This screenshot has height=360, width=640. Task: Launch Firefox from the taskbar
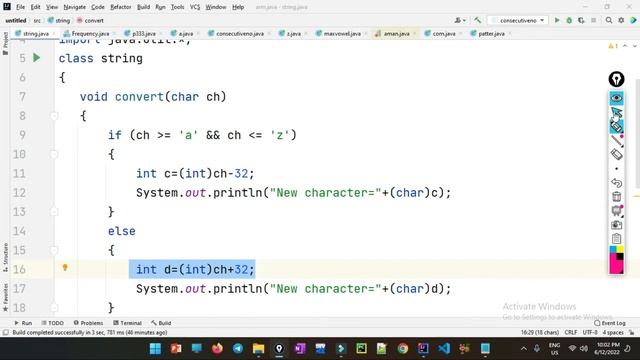(x=217, y=349)
